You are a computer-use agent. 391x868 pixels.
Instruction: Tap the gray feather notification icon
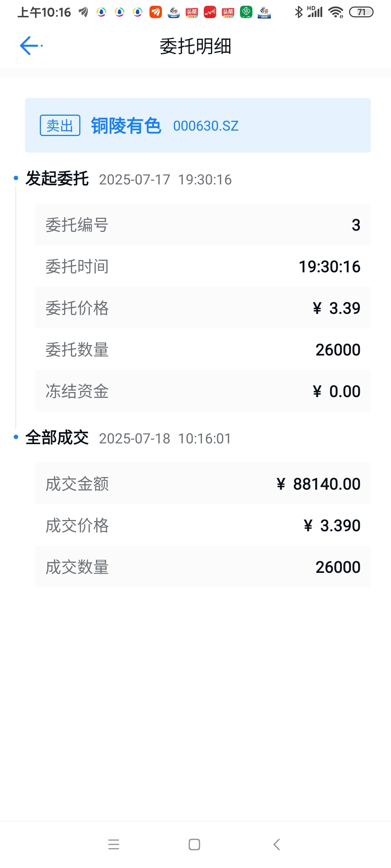(84, 12)
